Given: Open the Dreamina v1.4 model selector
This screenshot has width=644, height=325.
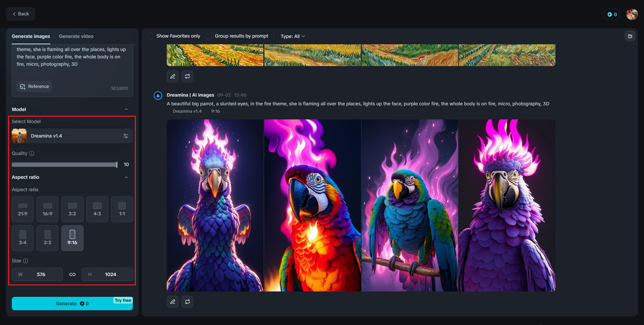Looking at the screenshot, I should pyautogui.click(x=72, y=136).
